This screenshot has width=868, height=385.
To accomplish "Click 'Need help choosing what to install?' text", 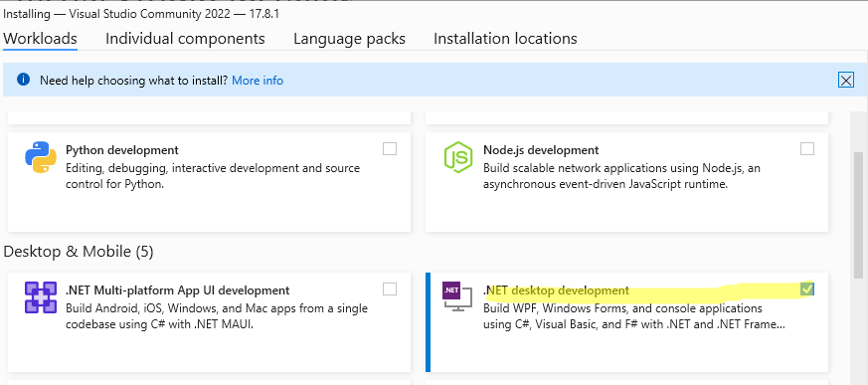I will point(133,81).
